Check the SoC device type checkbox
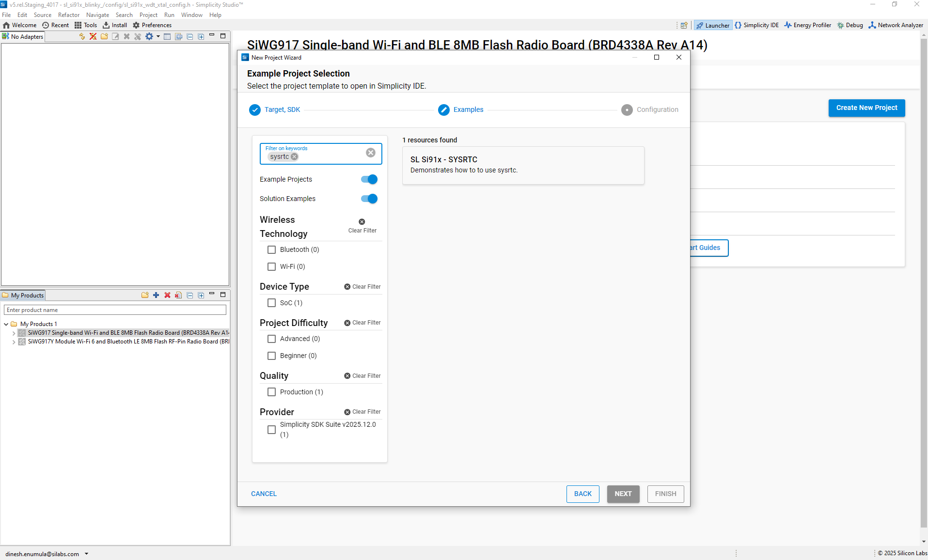Viewport: 928px width, 560px height. click(272, 303)
